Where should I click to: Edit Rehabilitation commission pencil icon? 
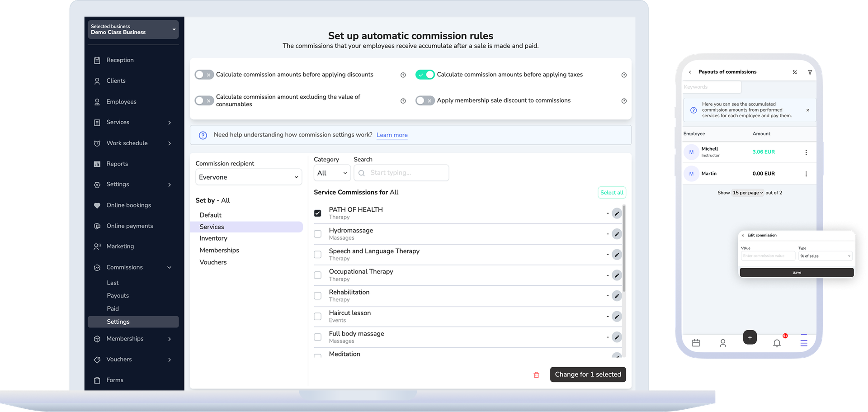pyautogui.click(x=617, y=296)
